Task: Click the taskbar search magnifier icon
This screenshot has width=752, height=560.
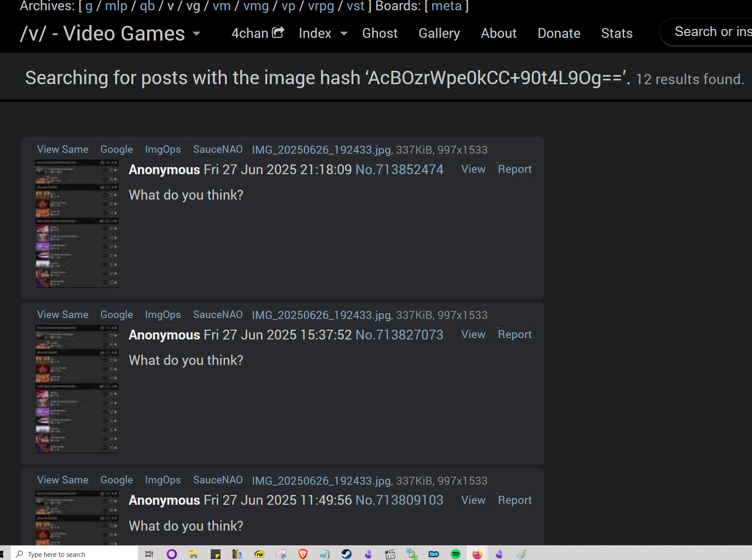Action: pyautogui.click(x=20, y=554)
